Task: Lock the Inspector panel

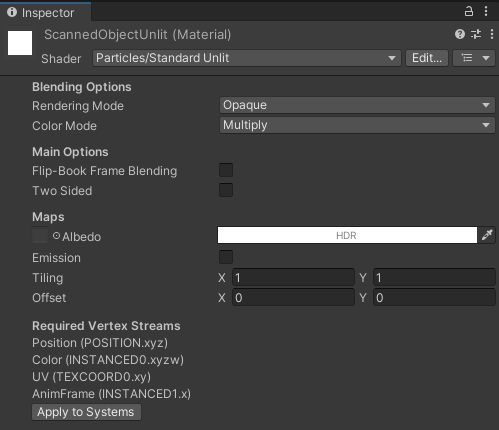Action: tap(469, 11)
